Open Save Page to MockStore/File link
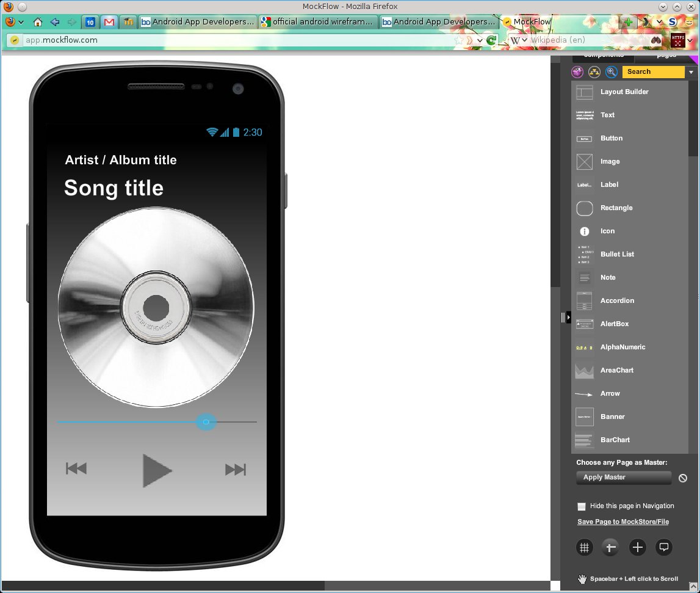This screenshot has height=593, width=700. (x=622, y=522)
